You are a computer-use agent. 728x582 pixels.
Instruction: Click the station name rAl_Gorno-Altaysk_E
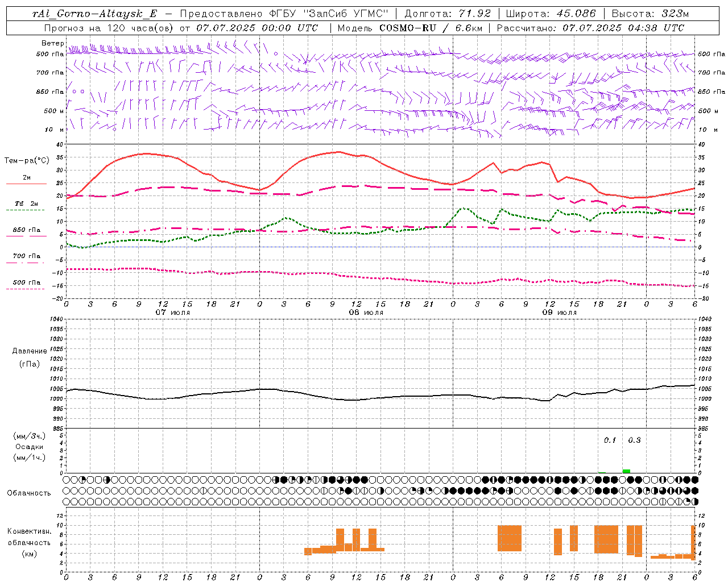pos(94,14)
